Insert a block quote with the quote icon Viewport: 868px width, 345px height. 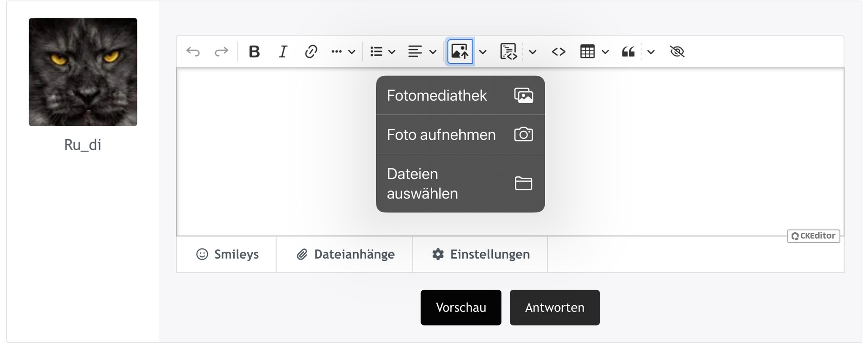pos(628,52)
